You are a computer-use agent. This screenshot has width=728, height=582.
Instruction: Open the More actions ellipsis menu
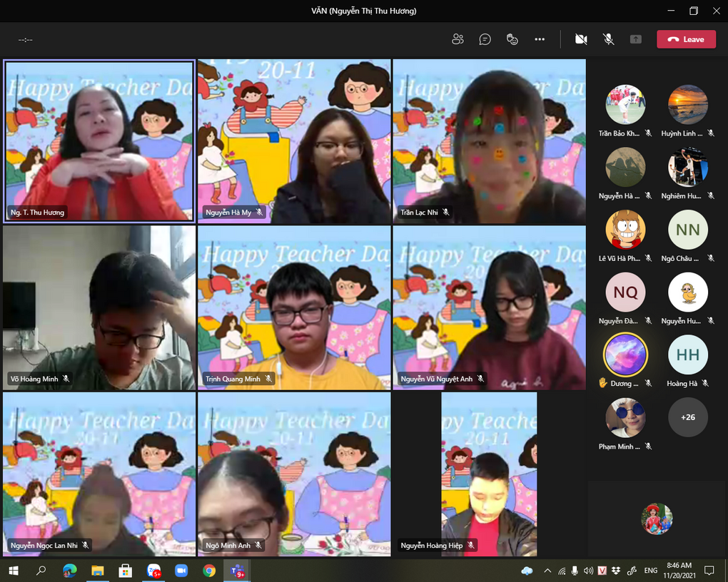540,39
